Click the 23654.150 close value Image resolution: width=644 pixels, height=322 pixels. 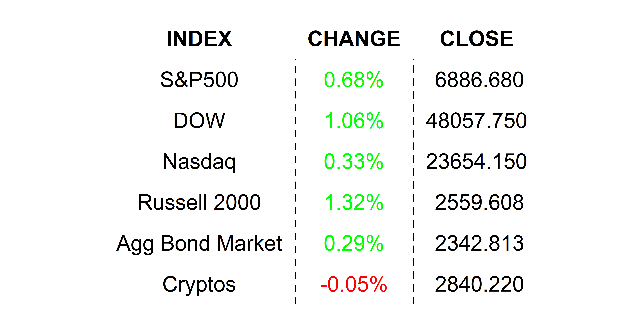point(477,162)
